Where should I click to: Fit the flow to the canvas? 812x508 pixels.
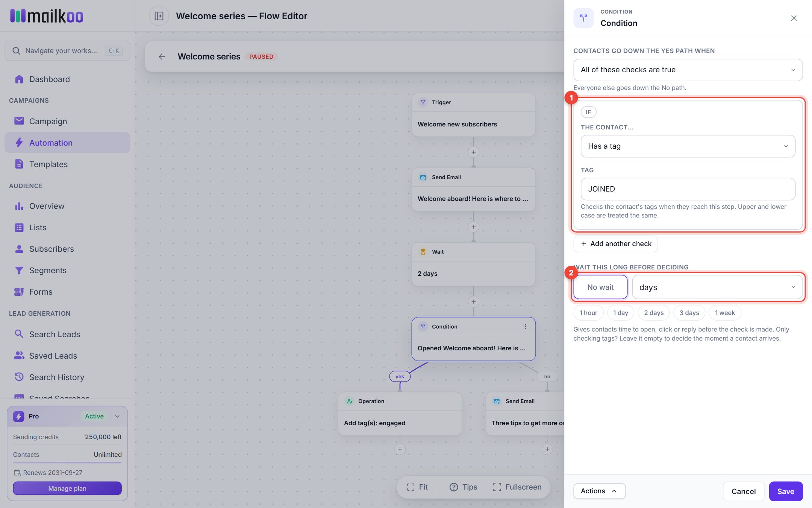coord(417,487)
